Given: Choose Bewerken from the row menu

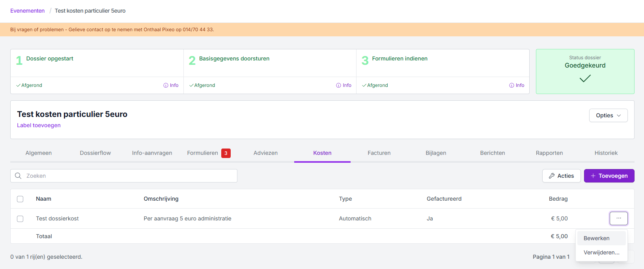Looking at the screenshot, I should pyautogui.click(x=597, y=238).
